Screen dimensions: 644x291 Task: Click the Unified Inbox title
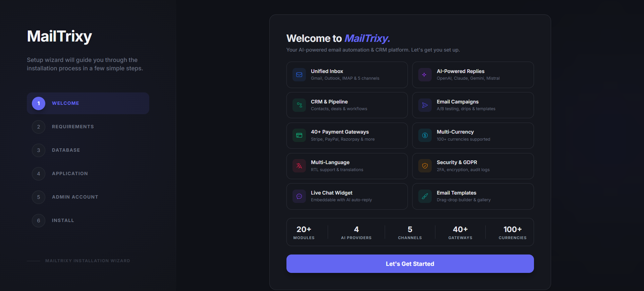(327, 71)
